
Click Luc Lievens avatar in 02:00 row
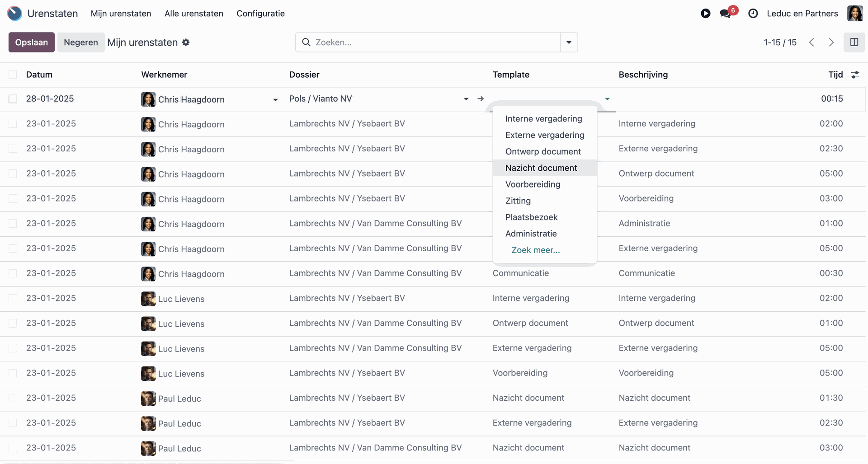[x=148, y=299]
